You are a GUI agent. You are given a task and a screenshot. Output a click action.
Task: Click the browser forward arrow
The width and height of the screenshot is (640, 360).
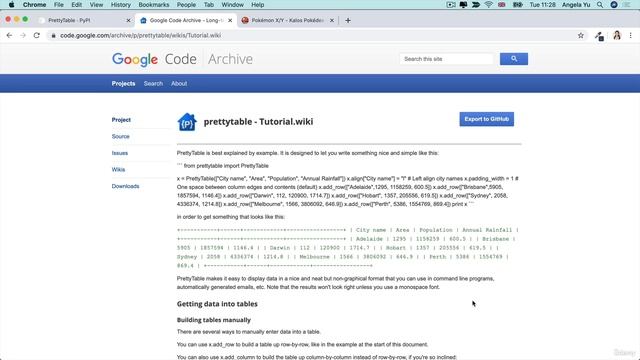(x=23, y=36)
